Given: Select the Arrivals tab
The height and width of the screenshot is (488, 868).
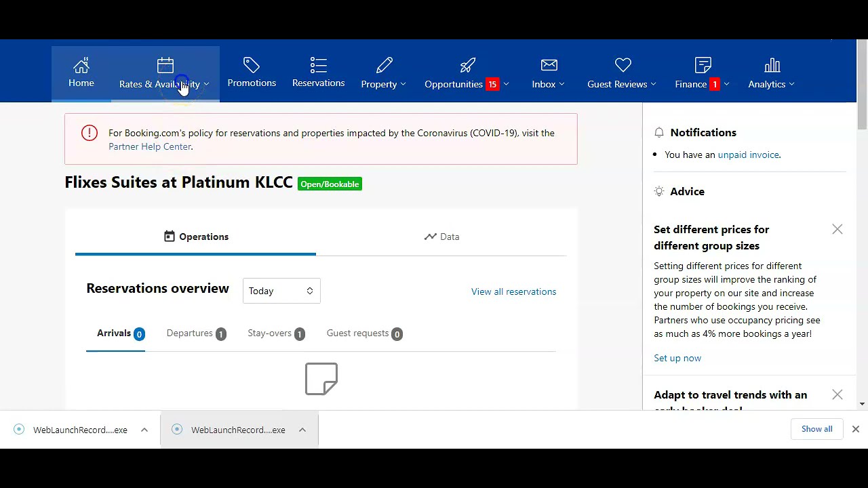Looking at the screenshot, I should (x=121, y=333).
